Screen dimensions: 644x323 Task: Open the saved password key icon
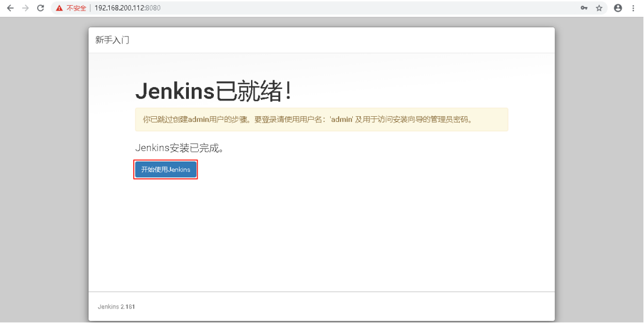[x=584, y=8]
